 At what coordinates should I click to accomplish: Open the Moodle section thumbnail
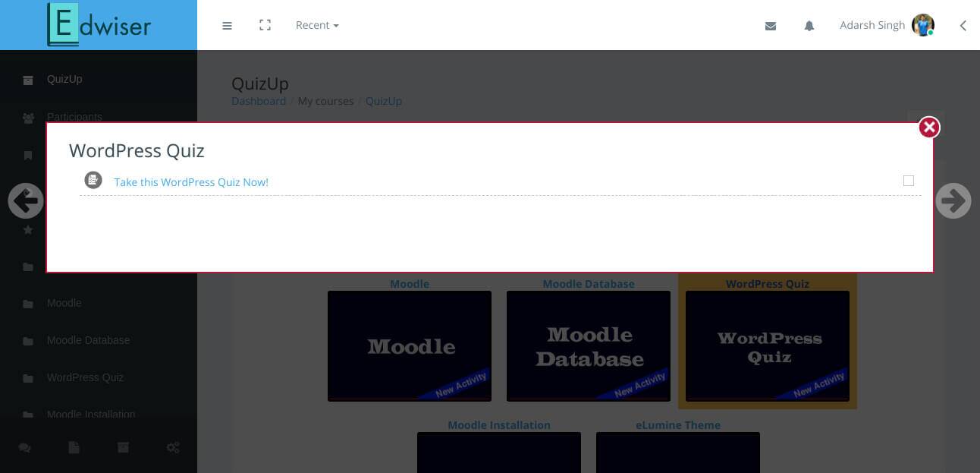click(410, 346)
